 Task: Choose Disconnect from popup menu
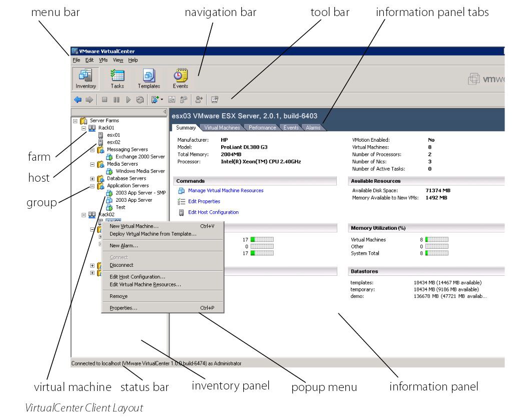(x=162, y=265)
